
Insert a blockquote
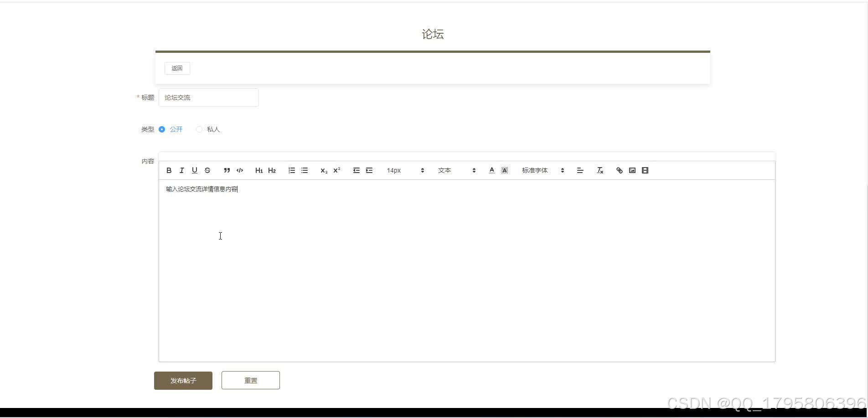pyautogui.click(x=227, y=170)
